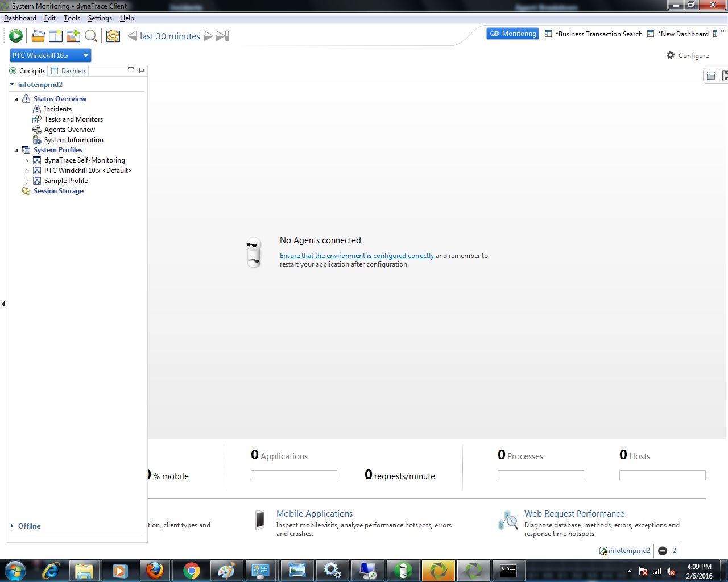
Task: Click the magnifier search toolbar icon
Action: coord(90,36)
